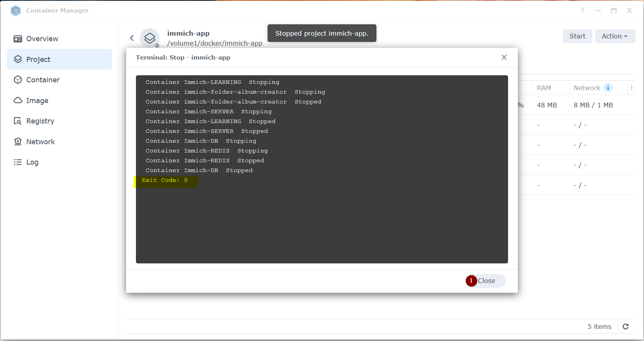Go to the Container section

(59, 80)
